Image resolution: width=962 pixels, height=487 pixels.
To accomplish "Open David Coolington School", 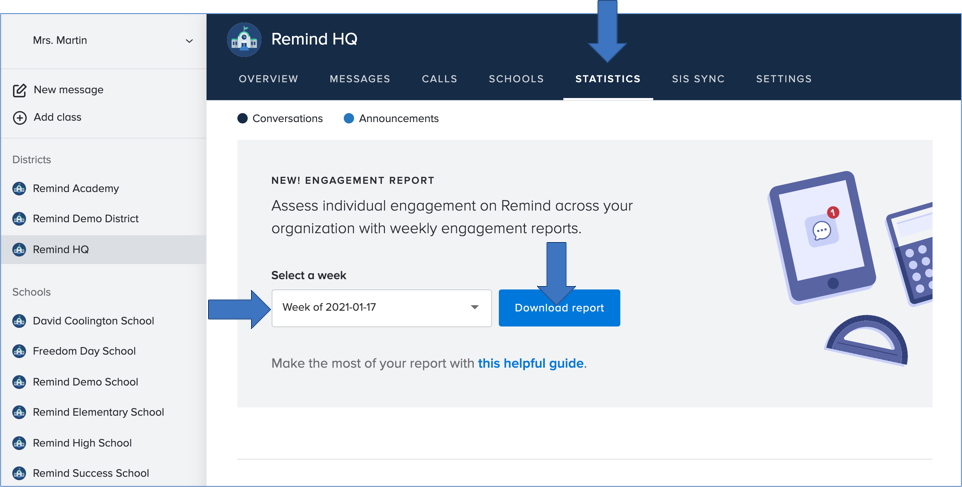I will (93, 321).
